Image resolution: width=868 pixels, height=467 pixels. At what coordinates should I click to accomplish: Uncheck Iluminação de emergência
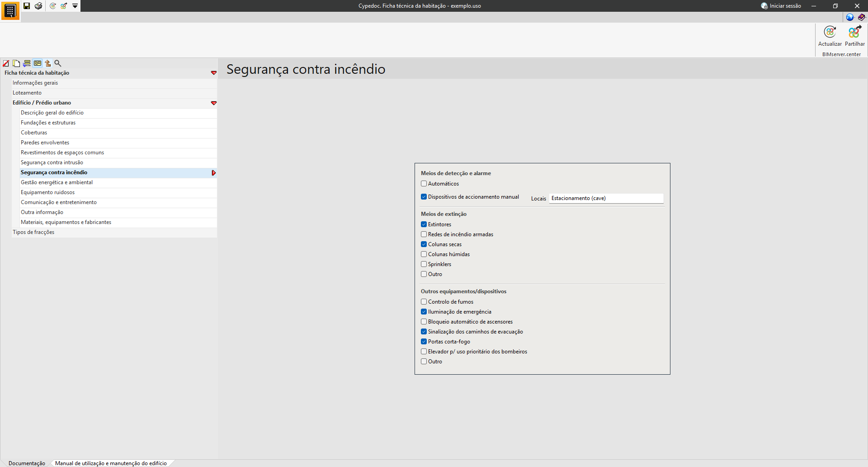coord(424,312)
